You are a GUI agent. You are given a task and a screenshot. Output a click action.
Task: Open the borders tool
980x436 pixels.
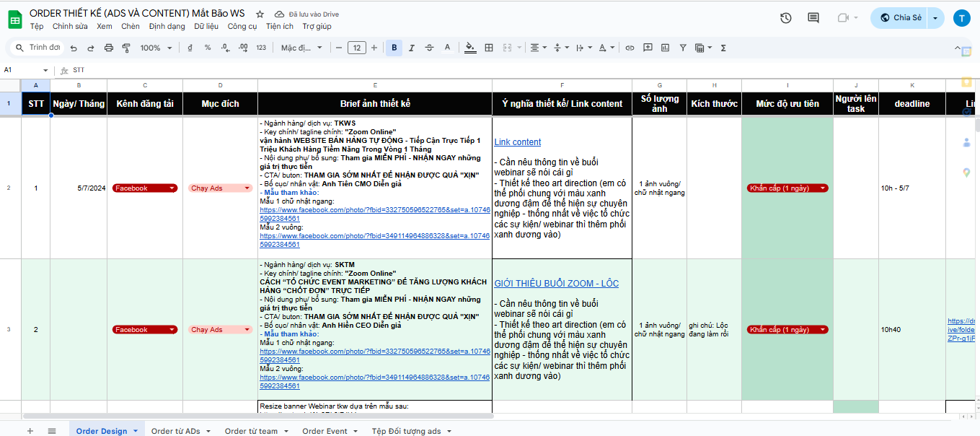pyautogui.click(x=489, y=48)
